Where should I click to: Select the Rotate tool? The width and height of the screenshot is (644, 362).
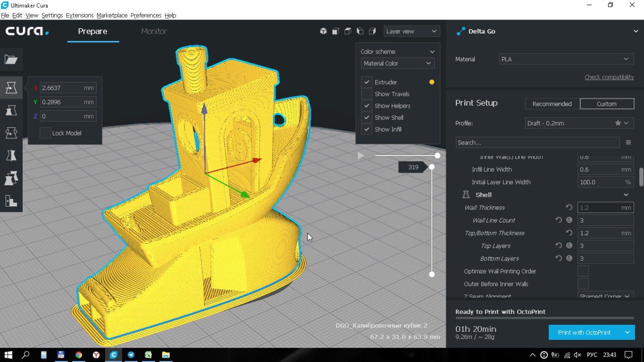11,133
